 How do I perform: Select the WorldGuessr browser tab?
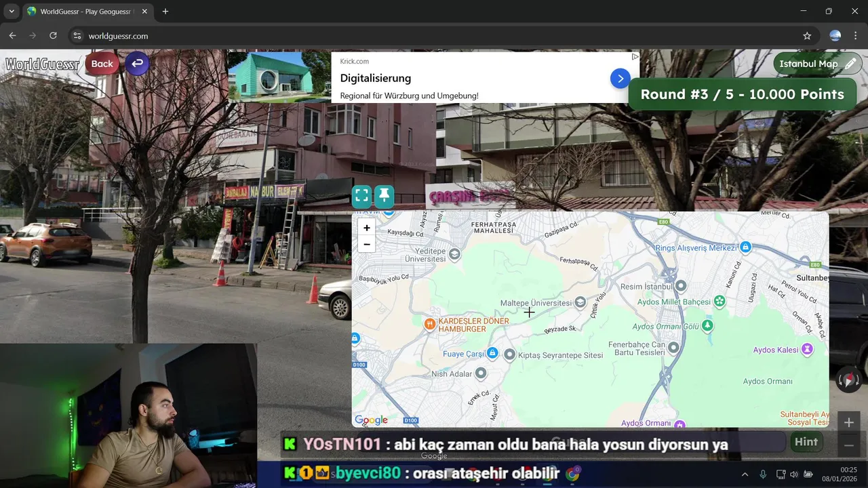pos(87,12)
